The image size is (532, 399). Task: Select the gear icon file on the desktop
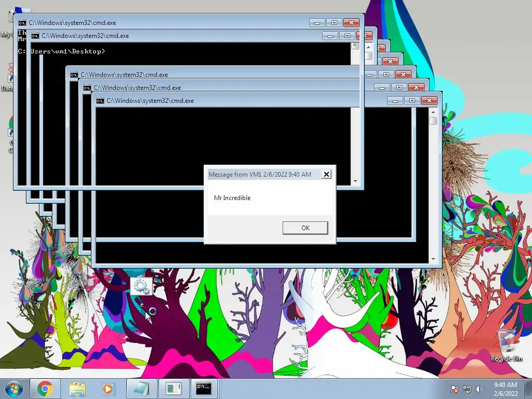click(141, 291)
